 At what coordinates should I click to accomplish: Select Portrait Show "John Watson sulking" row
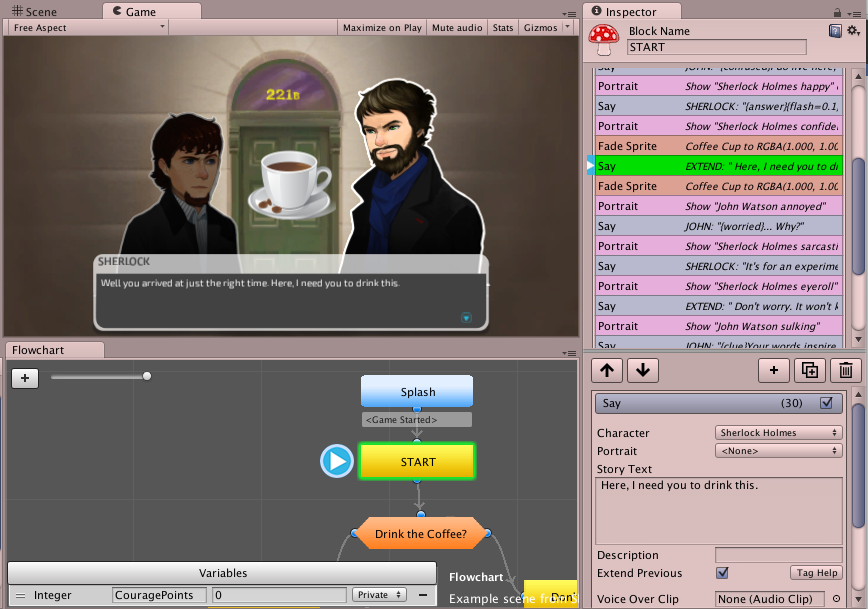(719, 326)
